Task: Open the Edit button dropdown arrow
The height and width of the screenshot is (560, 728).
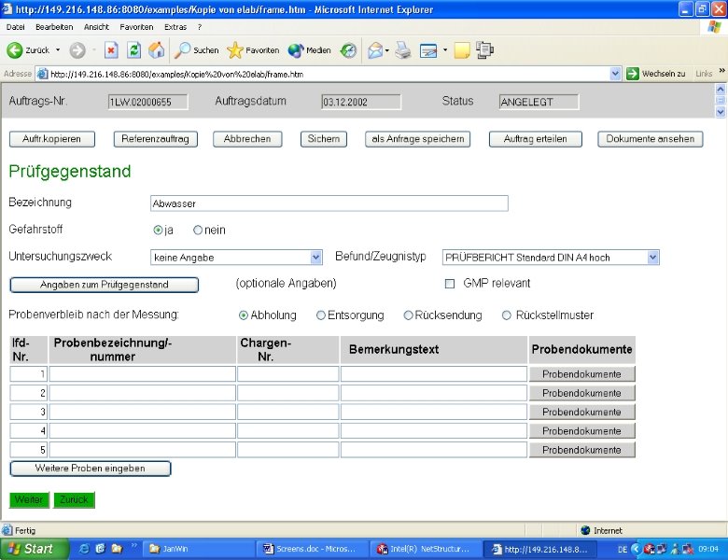Action: (x=445, y=50)
